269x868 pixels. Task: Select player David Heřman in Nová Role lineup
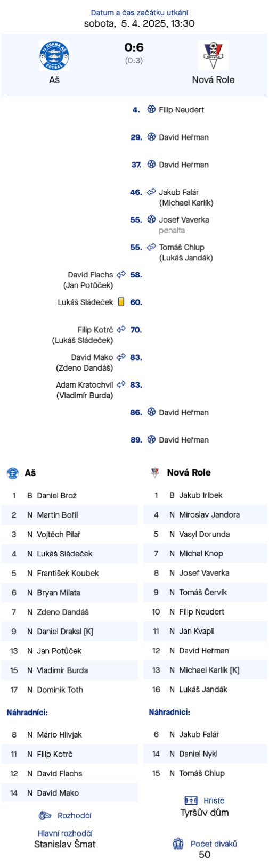(206, 651)
